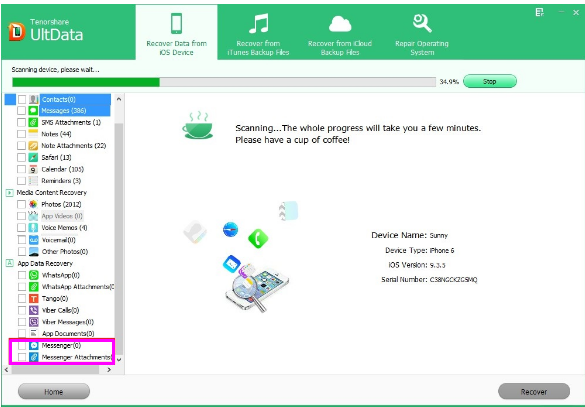Check the Messenger(0) checkbox

[22, 345]
